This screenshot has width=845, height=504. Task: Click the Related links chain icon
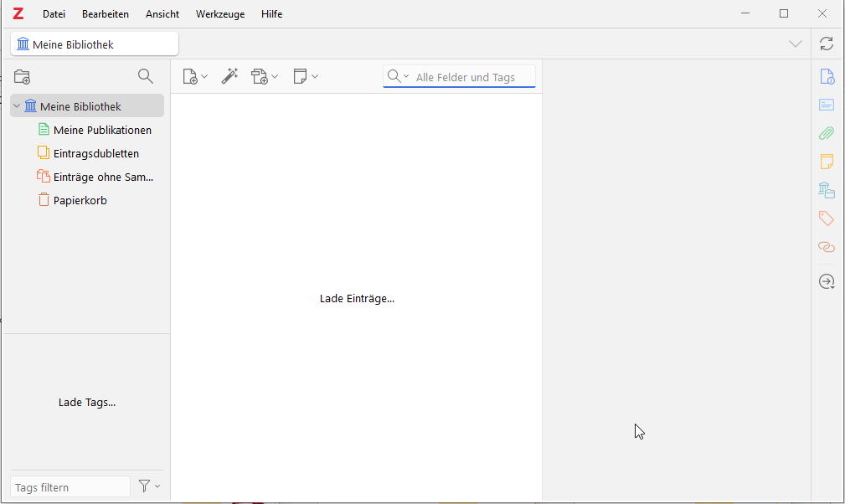(826, 247)
